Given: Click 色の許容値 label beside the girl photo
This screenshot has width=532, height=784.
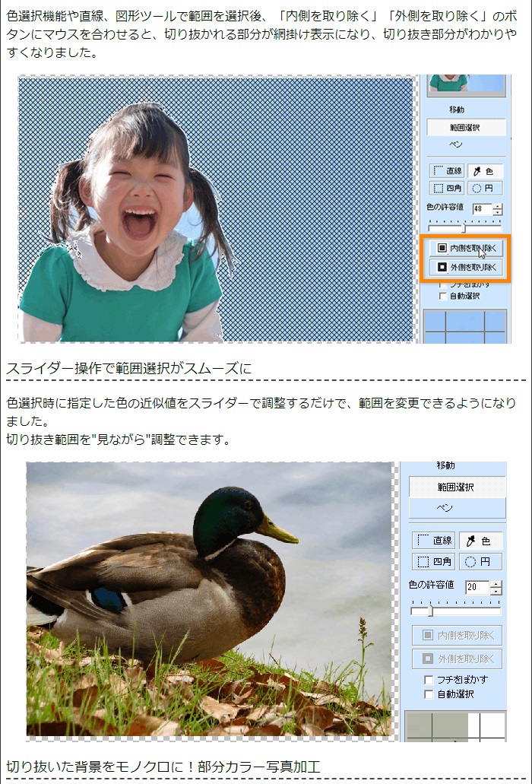Looking at the screenshot, I should click(445, 207).
